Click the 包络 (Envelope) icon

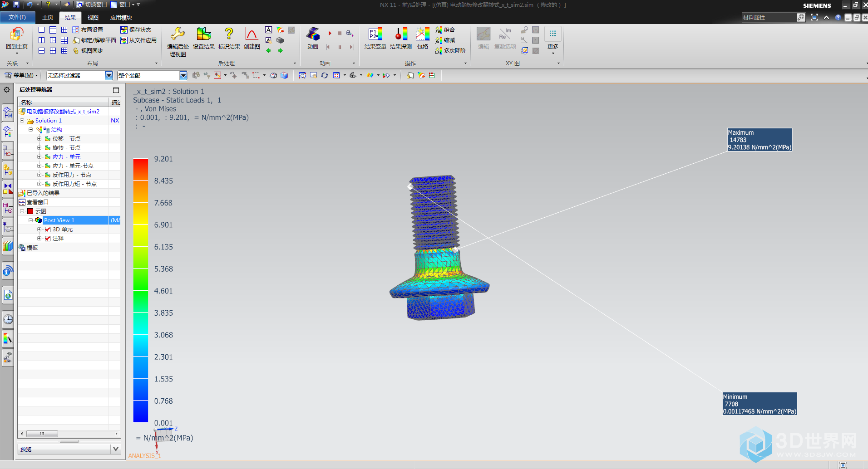[x=423, y=34]
